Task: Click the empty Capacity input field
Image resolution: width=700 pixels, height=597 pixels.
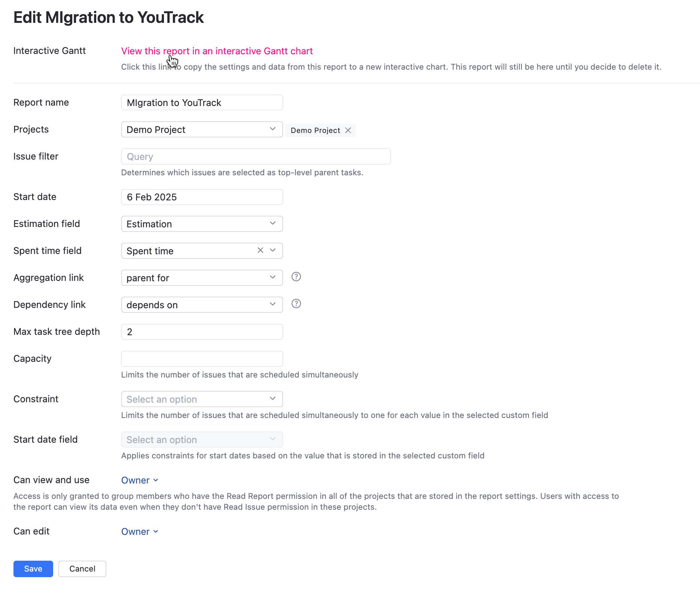Action: [202, 359]
